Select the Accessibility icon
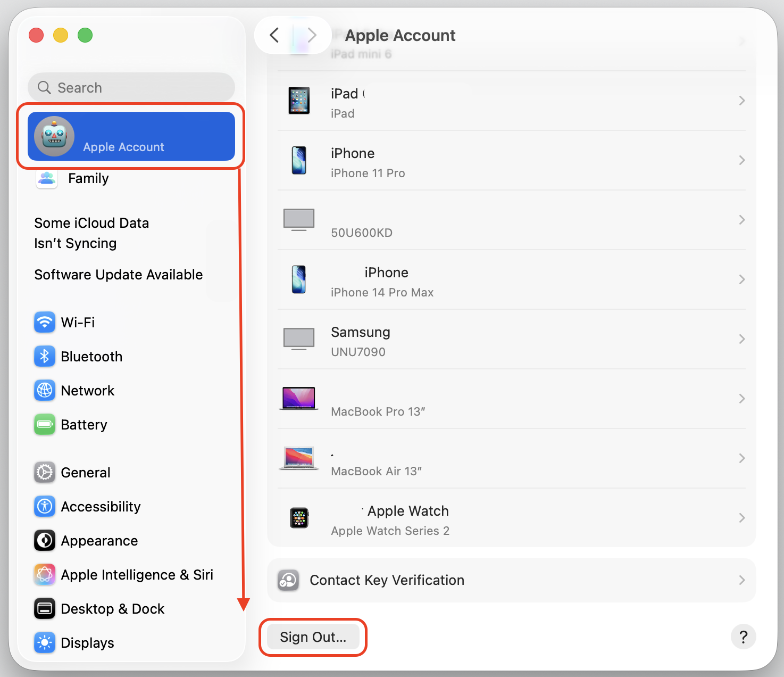 coord(45,506)
